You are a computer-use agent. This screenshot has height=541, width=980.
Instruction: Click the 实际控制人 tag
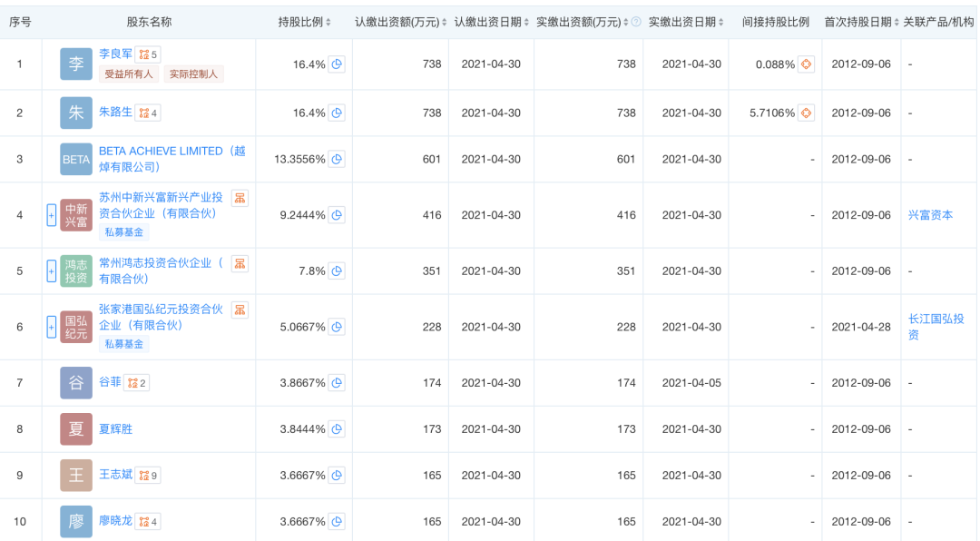(194, 74)
